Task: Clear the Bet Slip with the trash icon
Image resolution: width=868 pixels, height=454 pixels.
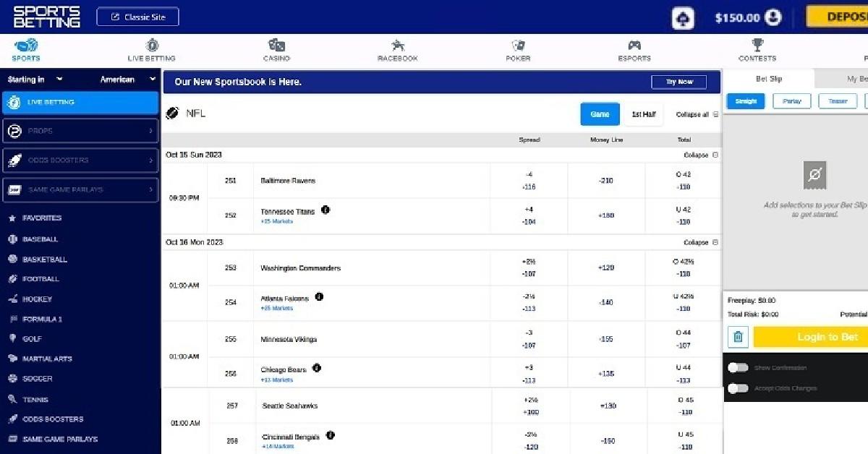Action: click(738, 336)
